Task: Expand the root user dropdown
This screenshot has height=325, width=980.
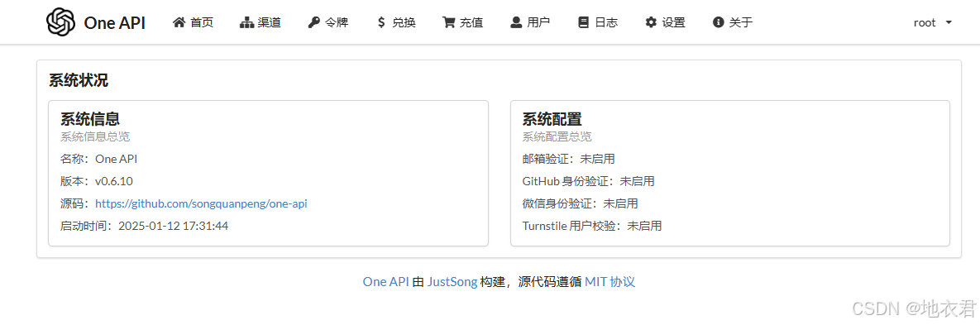Action: (x=932, y=22)
